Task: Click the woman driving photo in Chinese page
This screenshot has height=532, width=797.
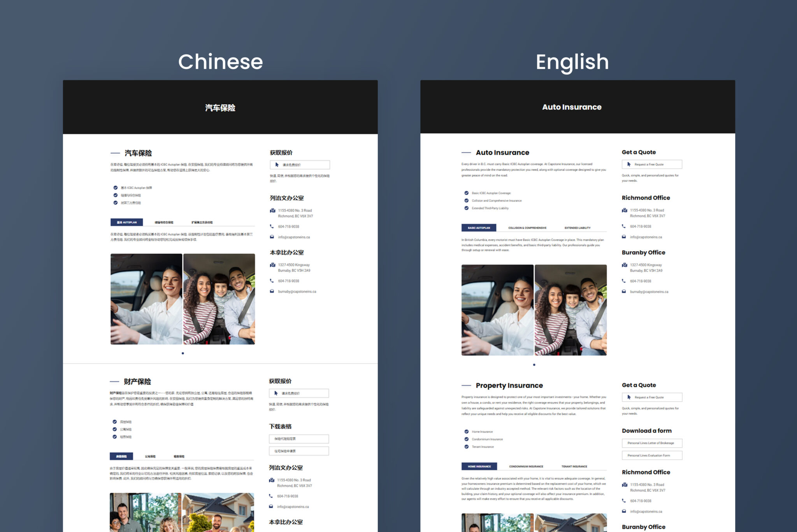Action: [x=146, y=299]
